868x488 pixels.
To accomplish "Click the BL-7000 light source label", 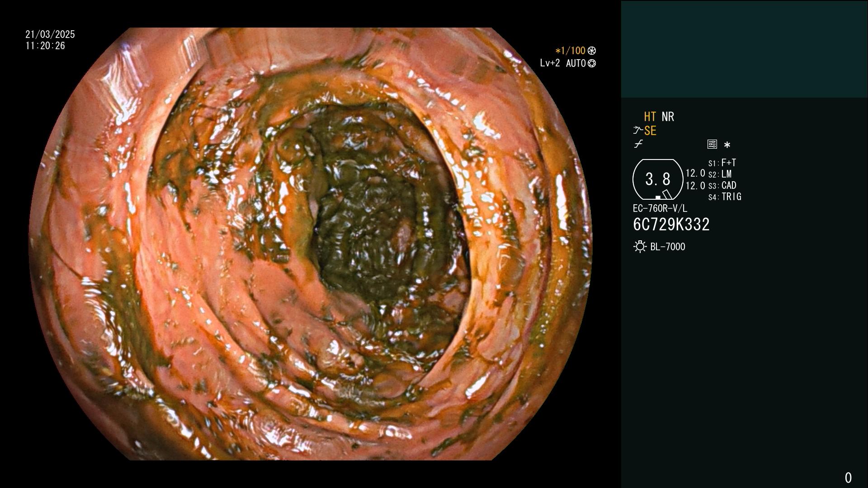I will [668, 247].
